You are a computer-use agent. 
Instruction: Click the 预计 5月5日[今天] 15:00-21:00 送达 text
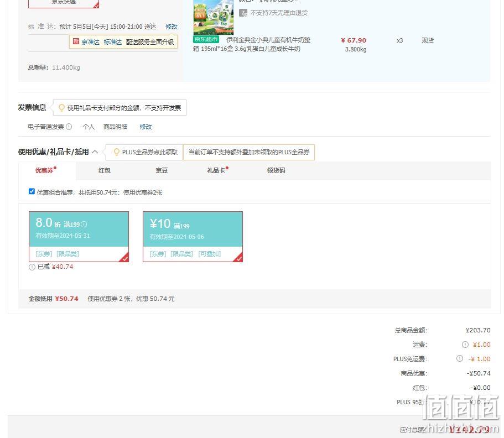(108, 27)
